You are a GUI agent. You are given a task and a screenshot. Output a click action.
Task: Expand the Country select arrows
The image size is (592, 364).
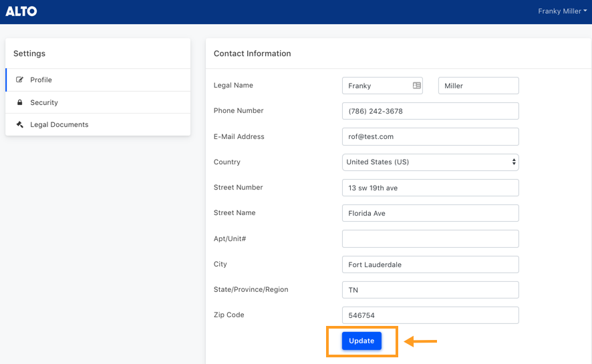[x=513, y=162]
